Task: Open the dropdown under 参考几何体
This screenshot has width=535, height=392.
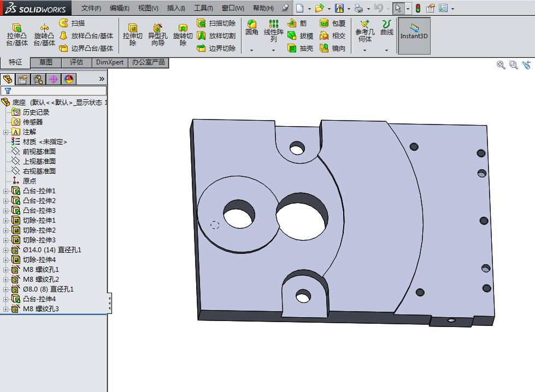Action: [x=364, y=50]
